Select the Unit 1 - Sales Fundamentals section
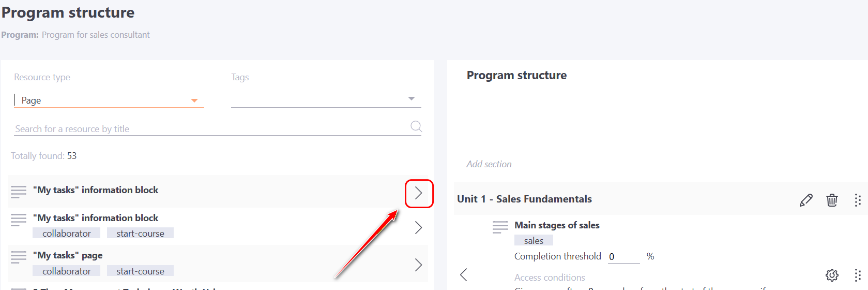Screen dimensions: 868x290 tap(524, 199)
